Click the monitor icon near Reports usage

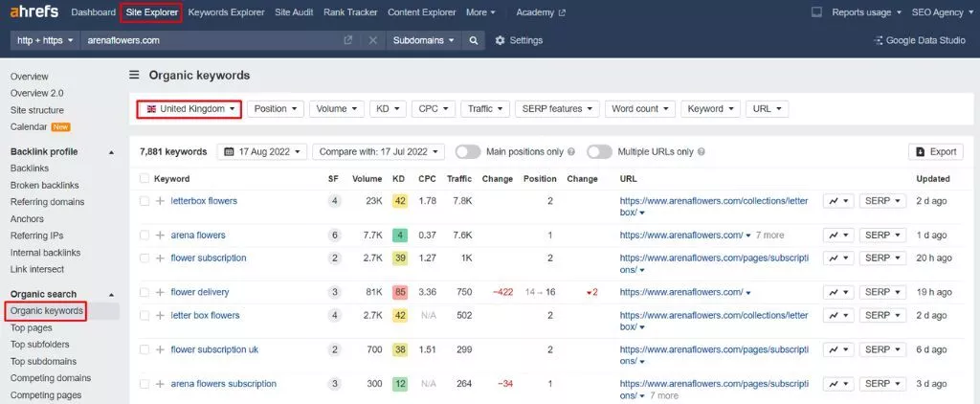click(x=816, y=11)
